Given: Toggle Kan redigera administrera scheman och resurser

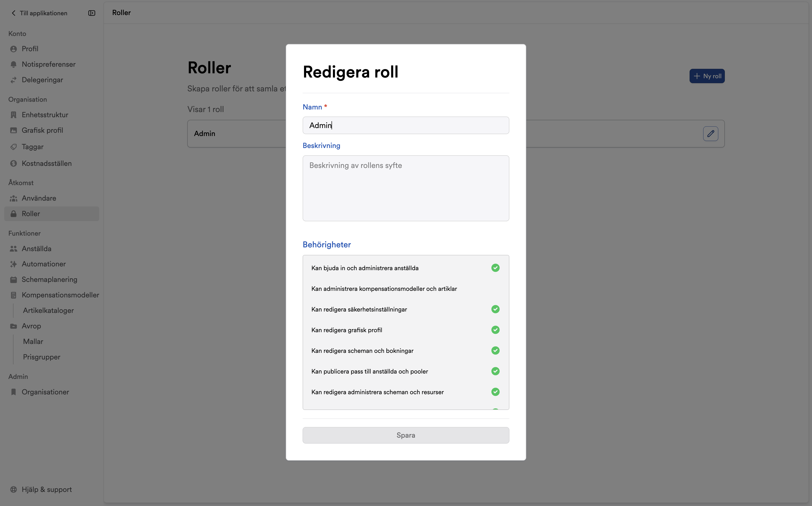Looking at the screenshot, I should pyautogui.click(x=495, y=392).
